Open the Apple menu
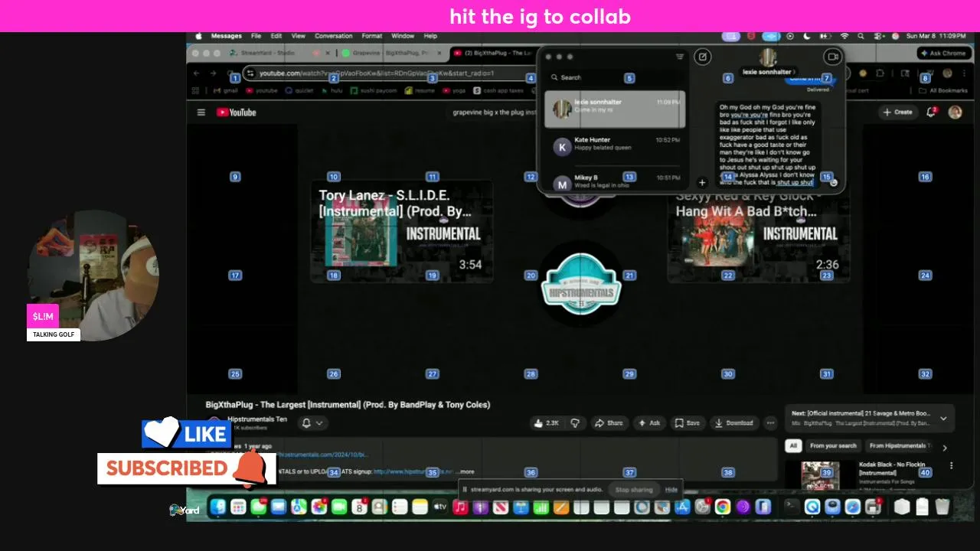This screenshot has width=980, height=551. 199,36
